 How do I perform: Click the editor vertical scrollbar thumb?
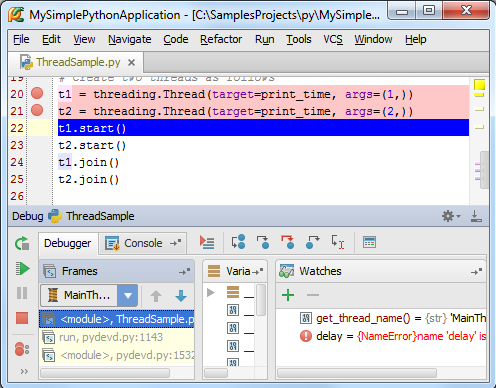pyautogui.click(x=484, y=170)
